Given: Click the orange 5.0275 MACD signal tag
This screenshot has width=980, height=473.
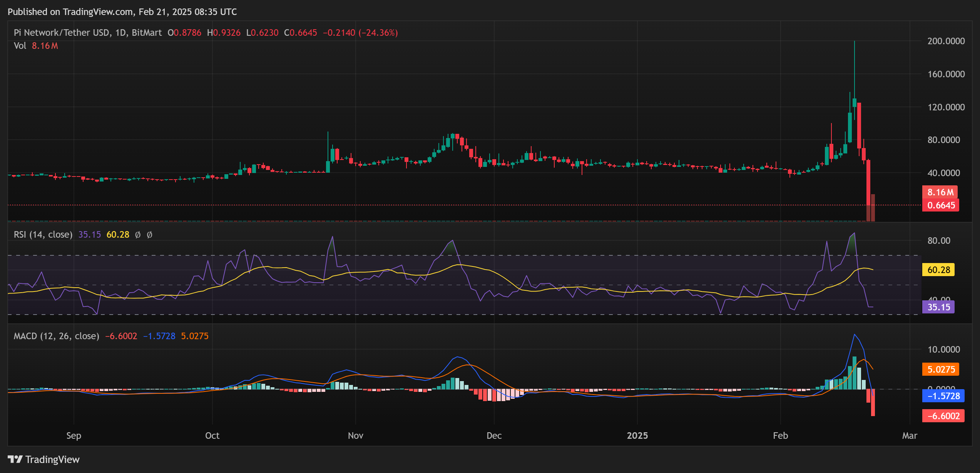Looking at the screenshot, I should pos(940,370).
